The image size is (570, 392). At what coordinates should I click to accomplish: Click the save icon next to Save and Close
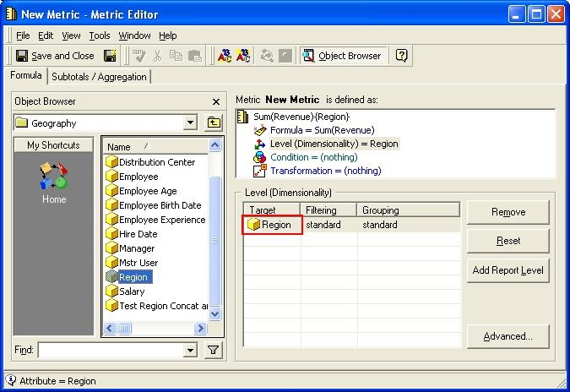110,56
